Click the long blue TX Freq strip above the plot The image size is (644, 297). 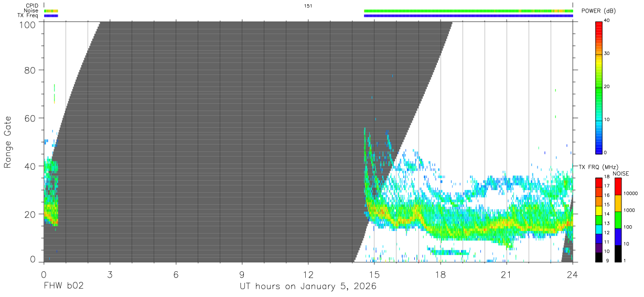coord(468,16)
